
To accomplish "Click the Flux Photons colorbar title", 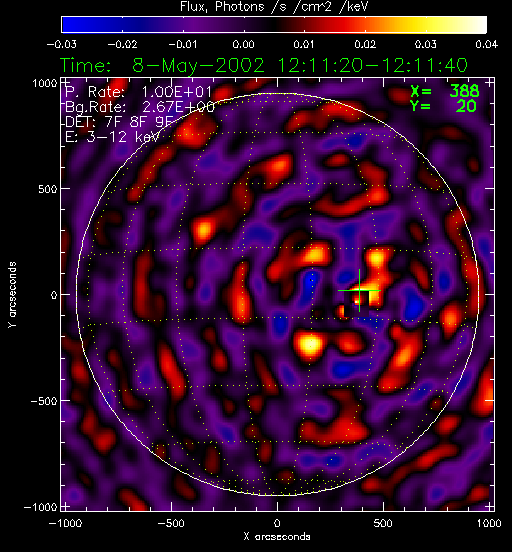I will 274,7.
